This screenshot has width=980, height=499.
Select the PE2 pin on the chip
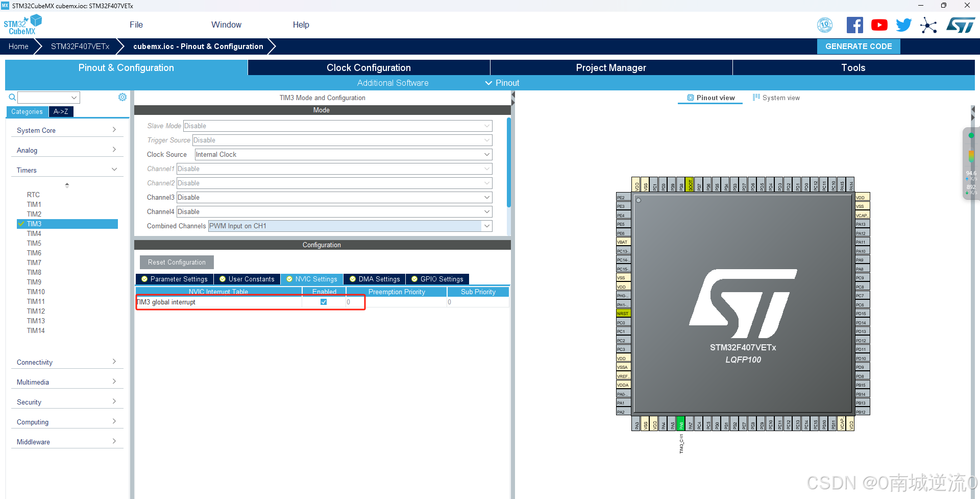point(623,197)
